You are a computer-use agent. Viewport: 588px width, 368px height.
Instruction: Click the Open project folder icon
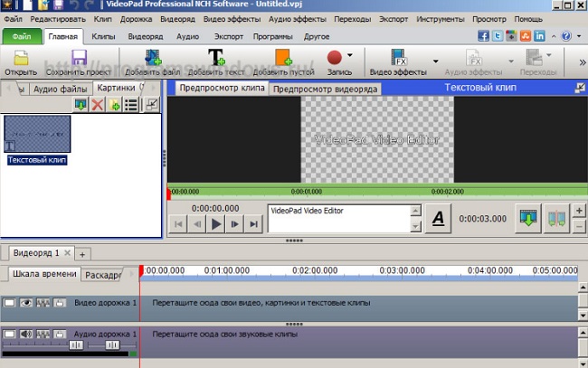[20, 61]
